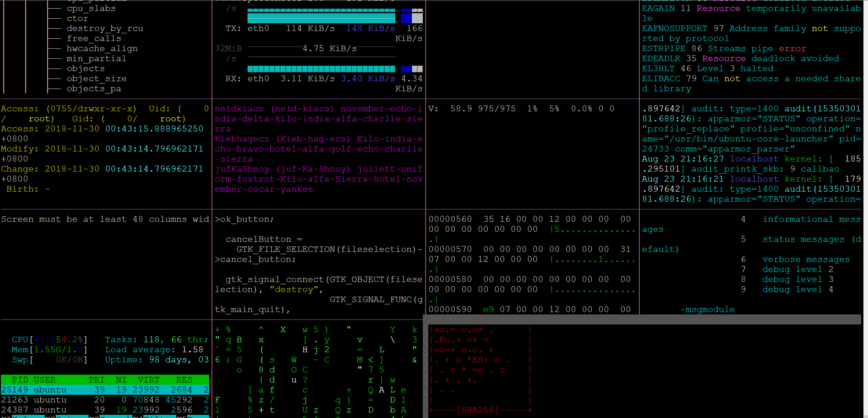The image size is (868, 418).
Task: Click the cancelButton = code line
Action: [x=263, y=239]
